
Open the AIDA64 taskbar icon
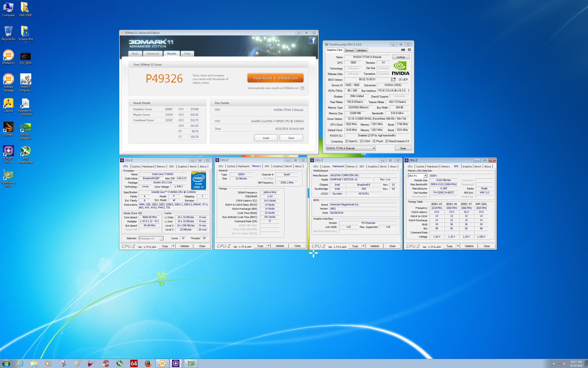point(134,363)
